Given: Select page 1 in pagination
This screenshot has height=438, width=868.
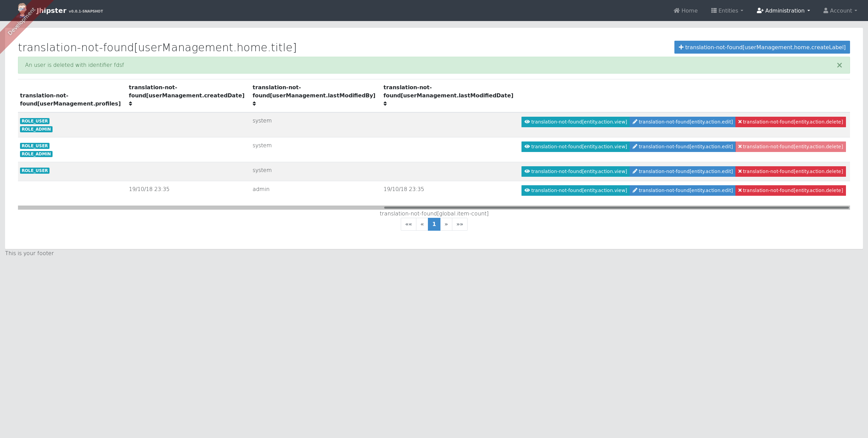Looking at the screenshot, I should [x=434, y=224].
